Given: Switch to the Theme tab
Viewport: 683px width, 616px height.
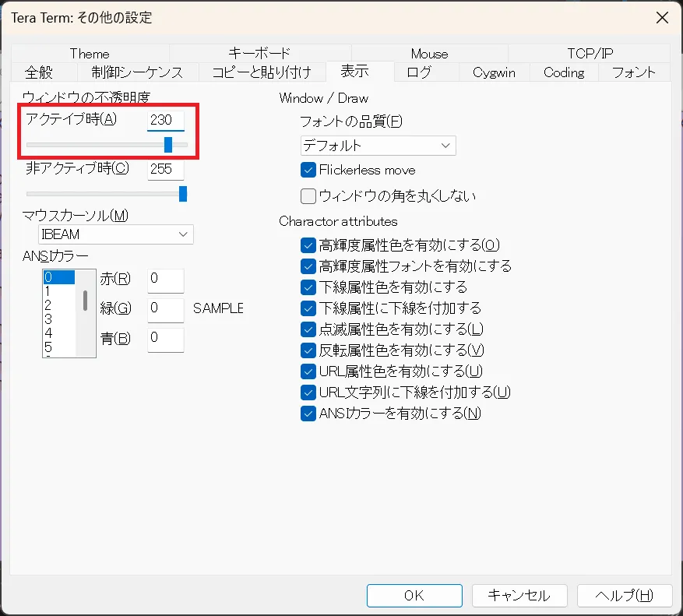Looking at the screenshot, I should [89, 54].
